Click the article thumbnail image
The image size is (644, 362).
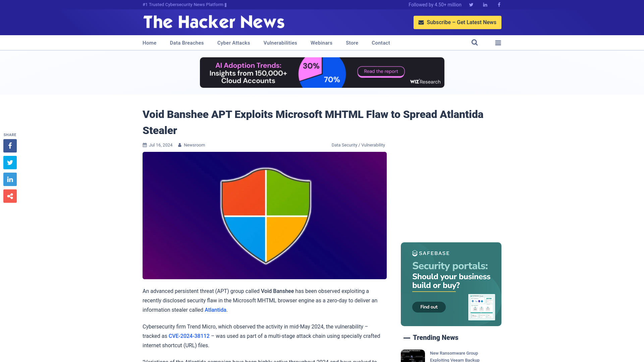coord(265,215)
